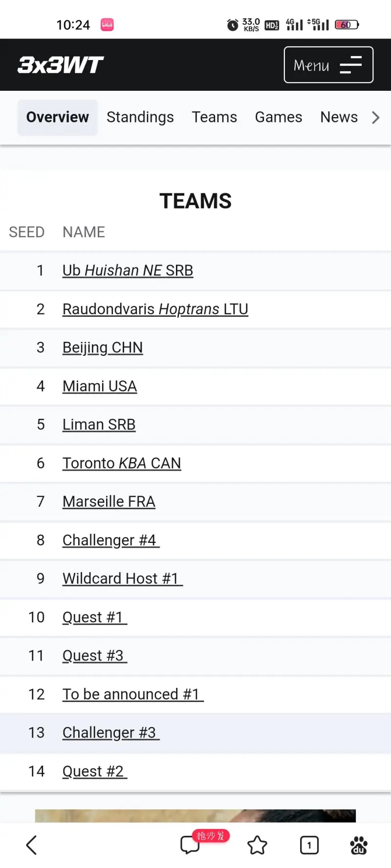Tap the pink bilibili notification icon
This screenshot has width=391, height=868.
(107, 24)
